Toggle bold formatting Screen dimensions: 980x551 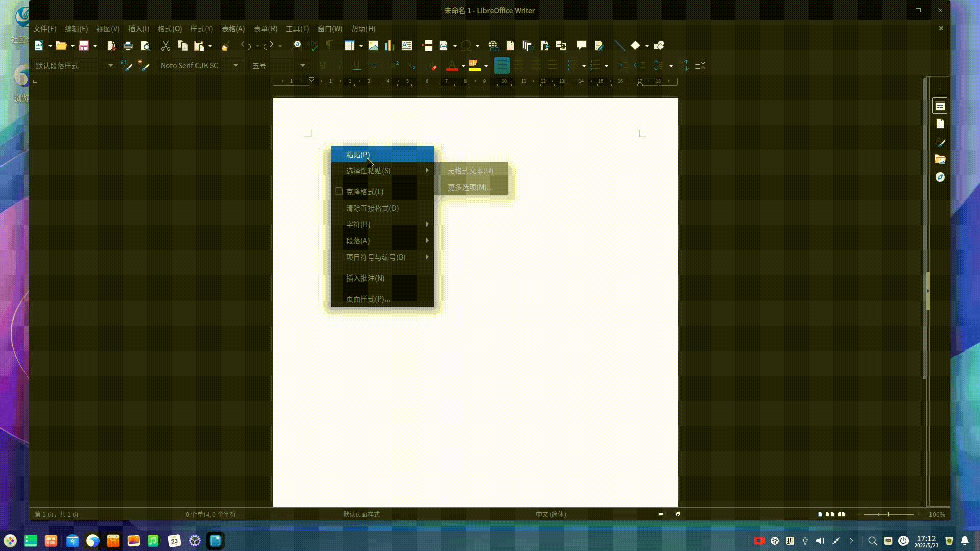[322, 65]
